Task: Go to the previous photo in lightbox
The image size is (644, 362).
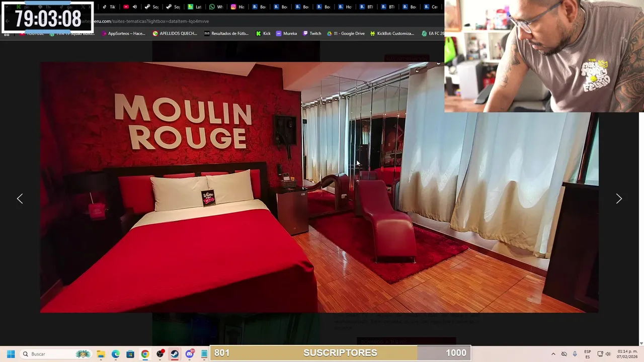Action: click(20, 199)
